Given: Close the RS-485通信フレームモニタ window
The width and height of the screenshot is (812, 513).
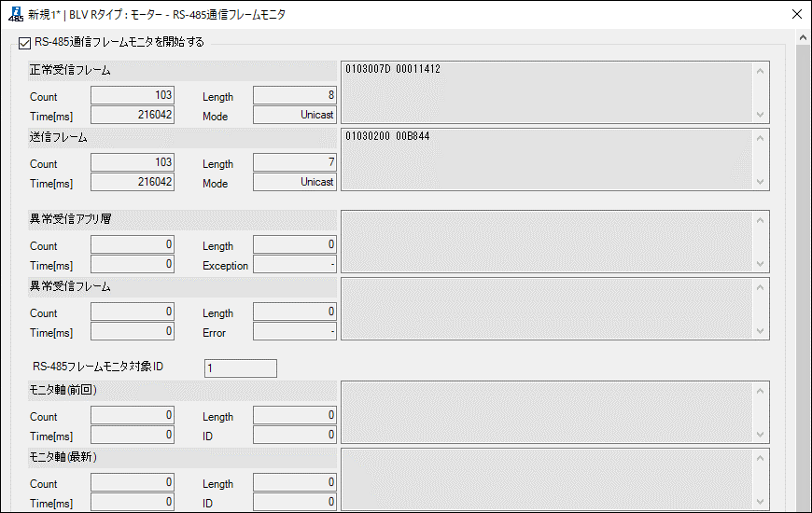Looking at the screenshot, I should (797, 15).
